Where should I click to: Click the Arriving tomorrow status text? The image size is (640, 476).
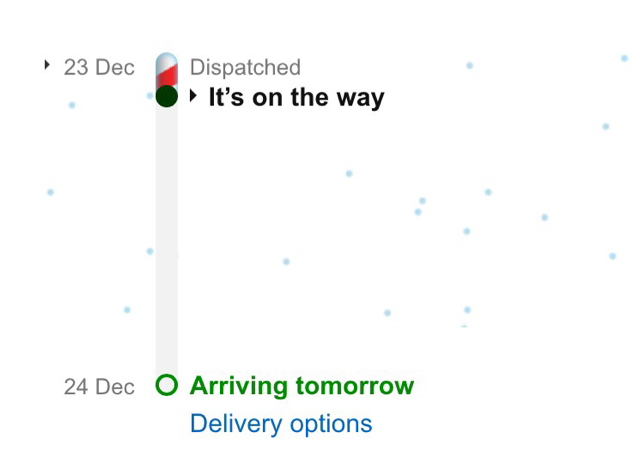pos(302,386)
